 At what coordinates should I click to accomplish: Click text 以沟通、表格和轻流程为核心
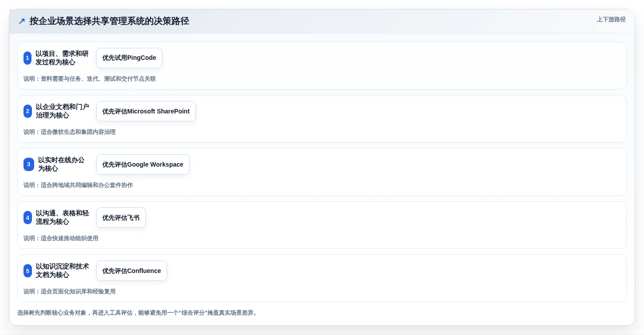coord(62,218)
